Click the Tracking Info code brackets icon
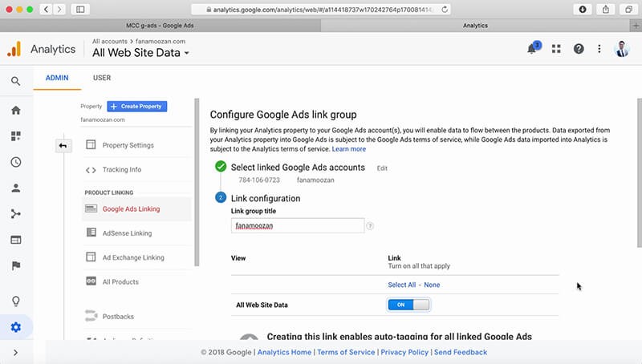 (91, 170)
